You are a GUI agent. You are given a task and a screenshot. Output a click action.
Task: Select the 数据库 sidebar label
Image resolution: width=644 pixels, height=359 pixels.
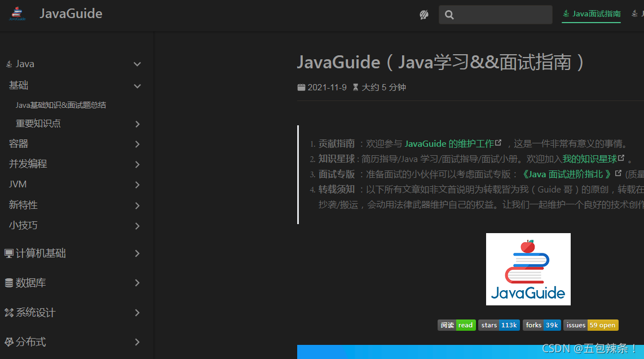[x=30, y=283]
